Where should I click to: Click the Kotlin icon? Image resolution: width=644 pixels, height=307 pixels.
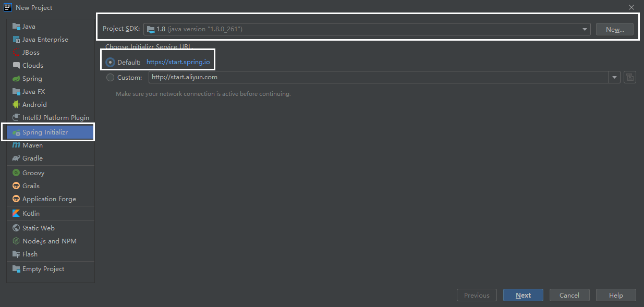coord(16,214)
